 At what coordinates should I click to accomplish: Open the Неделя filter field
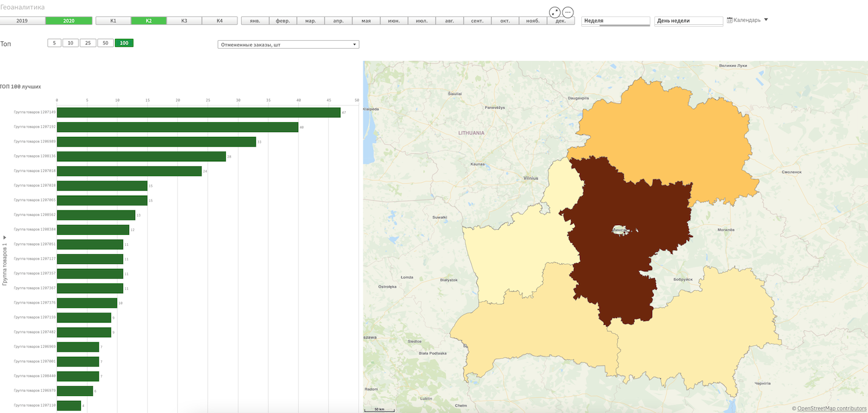click(x=615, y=21)
